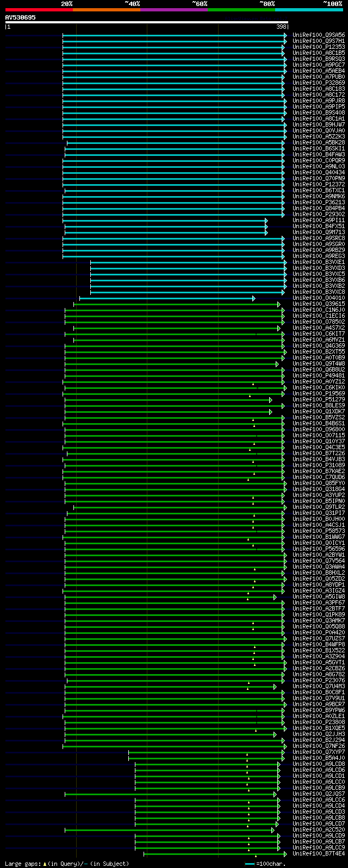Select the UniRef100_Q39615 label
This screenshot has width=348, height=868.
tap(319, 304)
